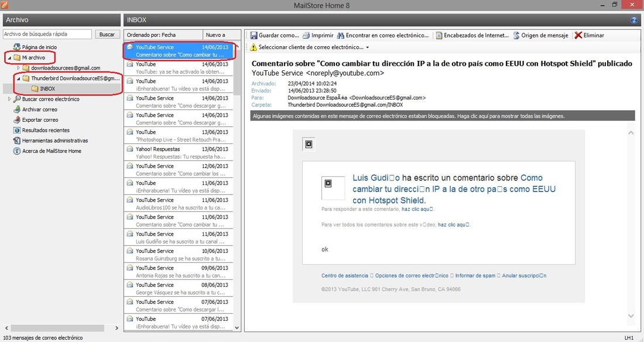Click the Archivo de búsqueda rápida field
Viewport: 644px width, 342px height.
pos(47,34)
